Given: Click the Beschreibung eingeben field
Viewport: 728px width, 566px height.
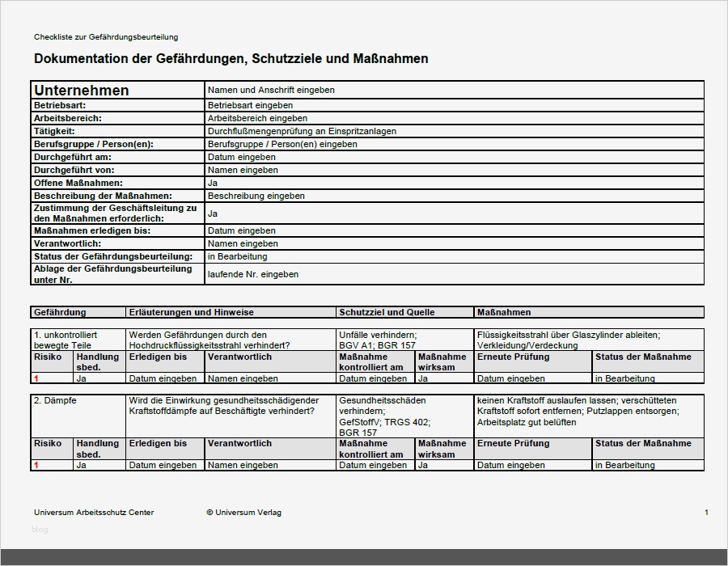Looking at the screenshot, I should [255, 196].
